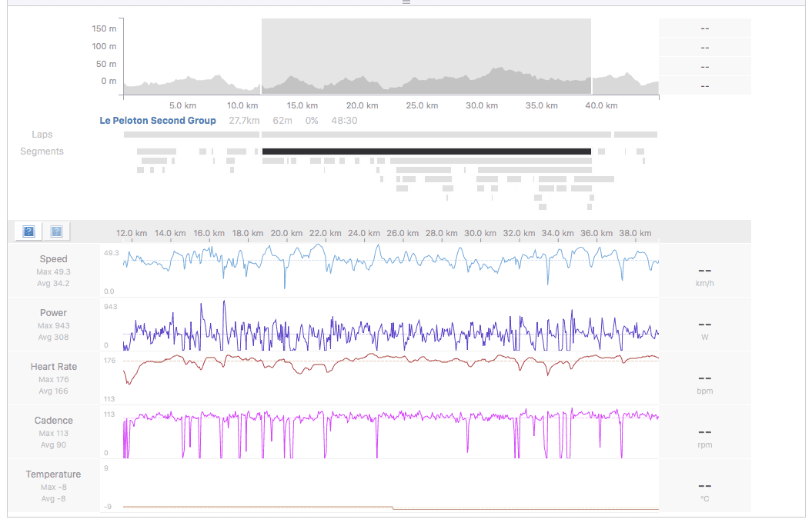Click the Speed row label
The height and width of the screenshot is (526, 812).
point(53,259)
